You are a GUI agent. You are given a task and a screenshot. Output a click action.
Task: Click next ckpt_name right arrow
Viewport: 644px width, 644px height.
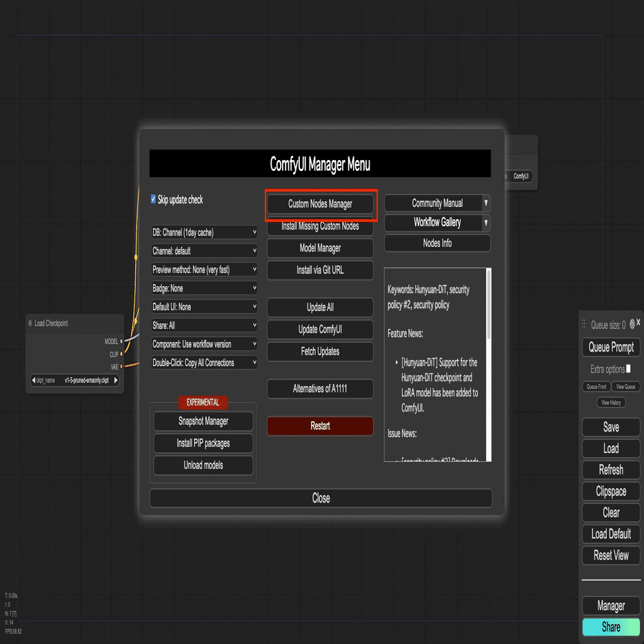coord(116,381)
